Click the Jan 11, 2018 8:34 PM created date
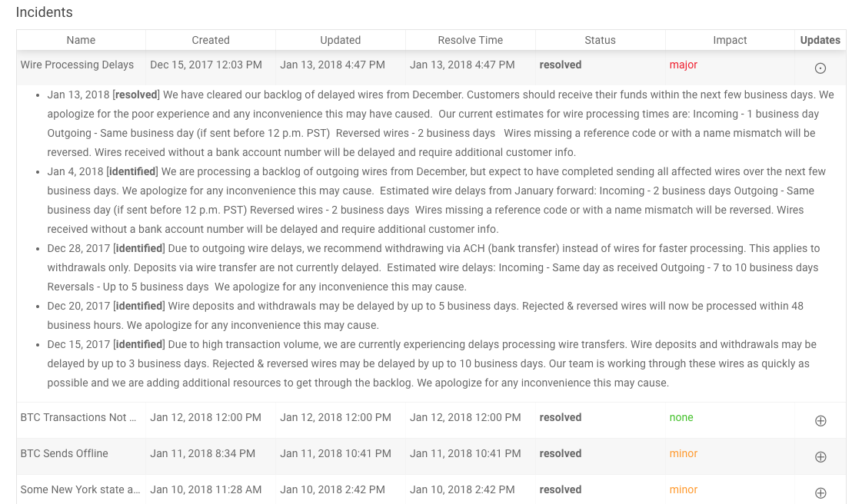 (203, 453)
